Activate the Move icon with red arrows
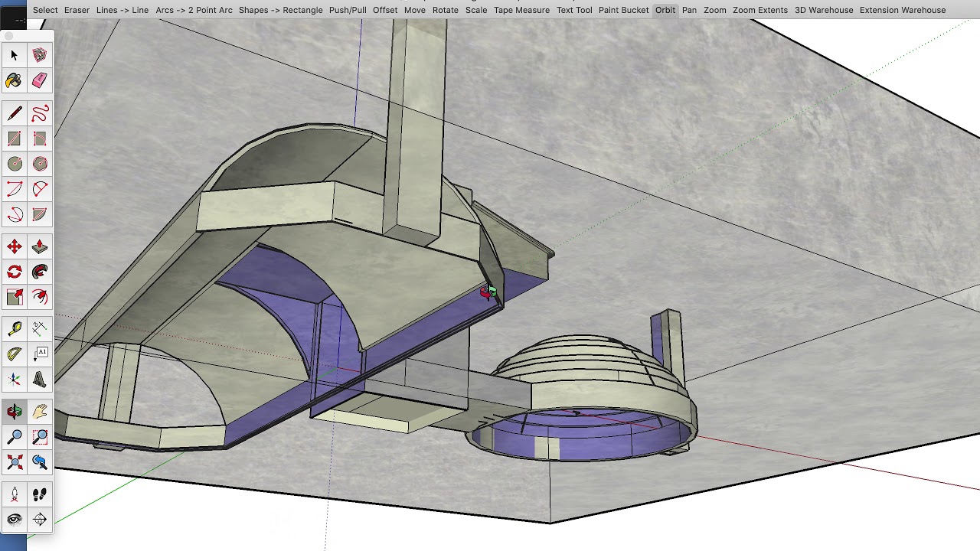 click(15, 246)
